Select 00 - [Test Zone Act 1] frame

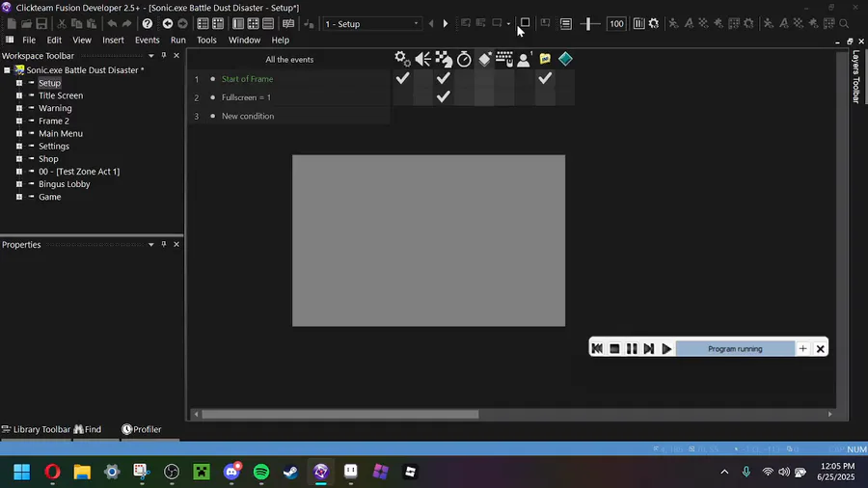[79, 172]
